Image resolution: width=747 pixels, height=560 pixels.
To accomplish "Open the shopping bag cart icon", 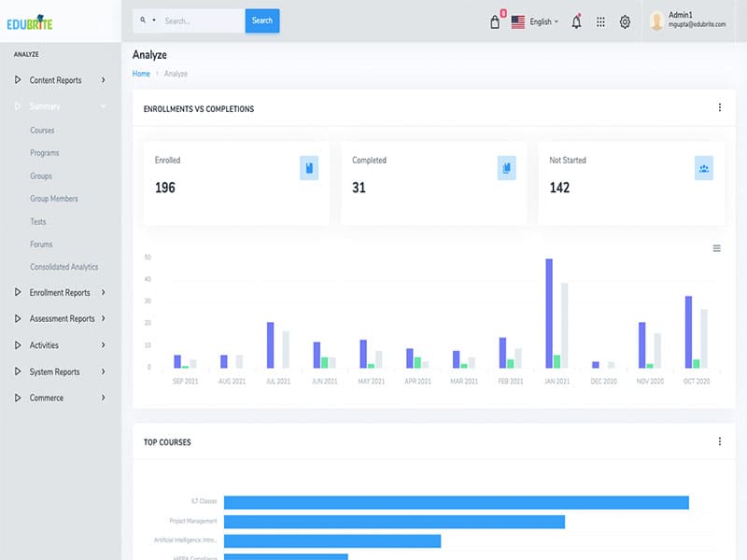I will tap(495, 21).
